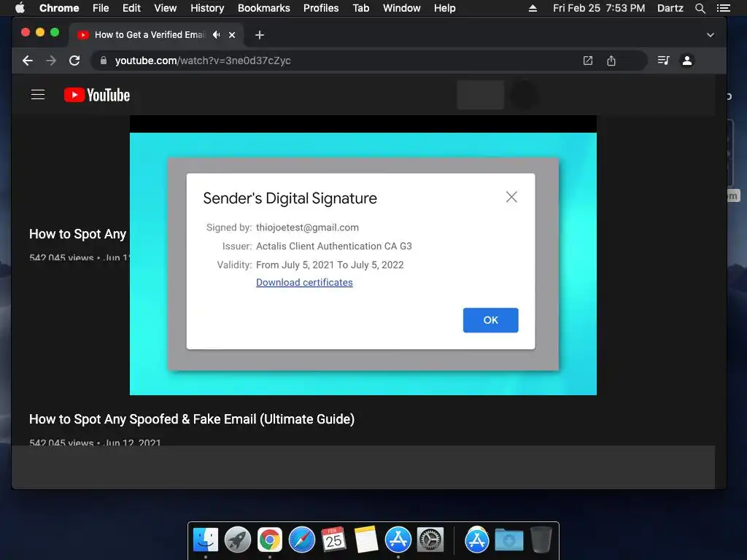Open the View menu
The height and width of the screenshot is (560, 747).
coord(166,8)
